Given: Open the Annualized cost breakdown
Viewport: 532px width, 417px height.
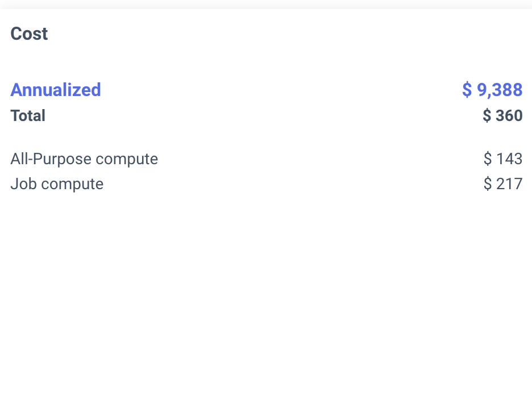Looking at the screenshot, I should [55, 90].
